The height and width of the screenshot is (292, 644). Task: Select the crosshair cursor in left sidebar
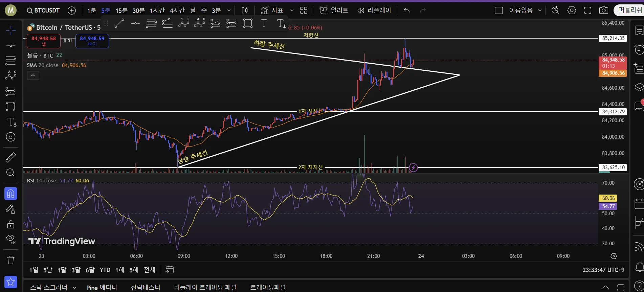pos(10,31)
